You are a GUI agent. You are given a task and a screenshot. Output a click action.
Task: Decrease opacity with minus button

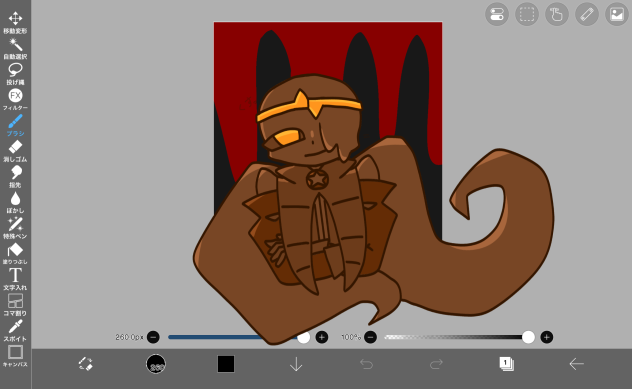coord(370,337)
